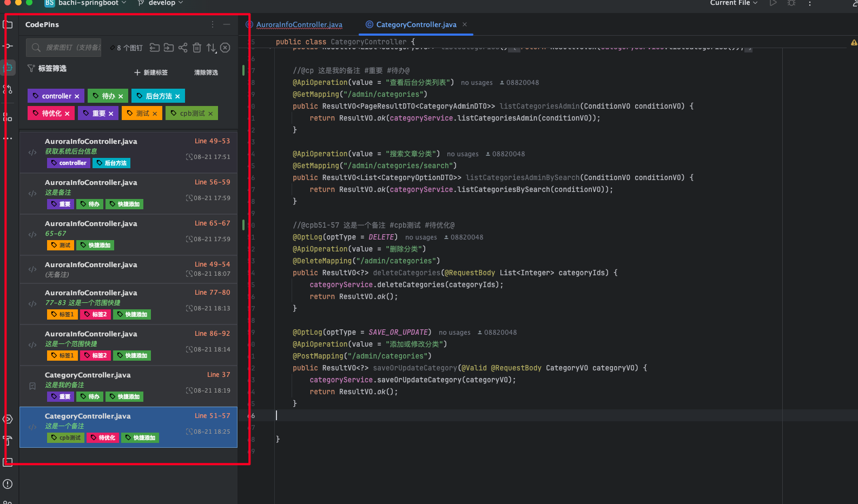Viewport: 858px width, 504px height.
Task: Remove the 待办 filter tag
Action: click(121, 96)
